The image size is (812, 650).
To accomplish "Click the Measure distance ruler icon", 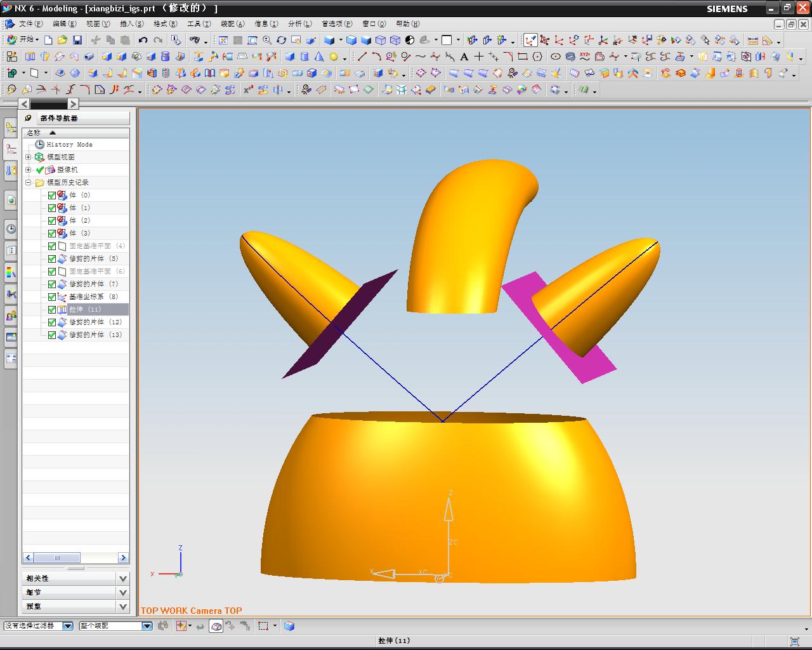I will 752,40.
